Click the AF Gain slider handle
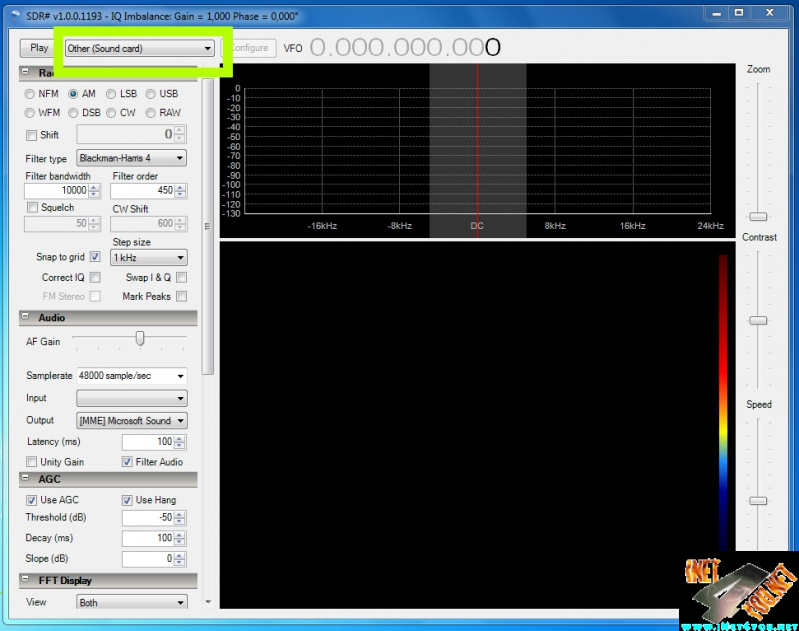 (x=140, y=339)
